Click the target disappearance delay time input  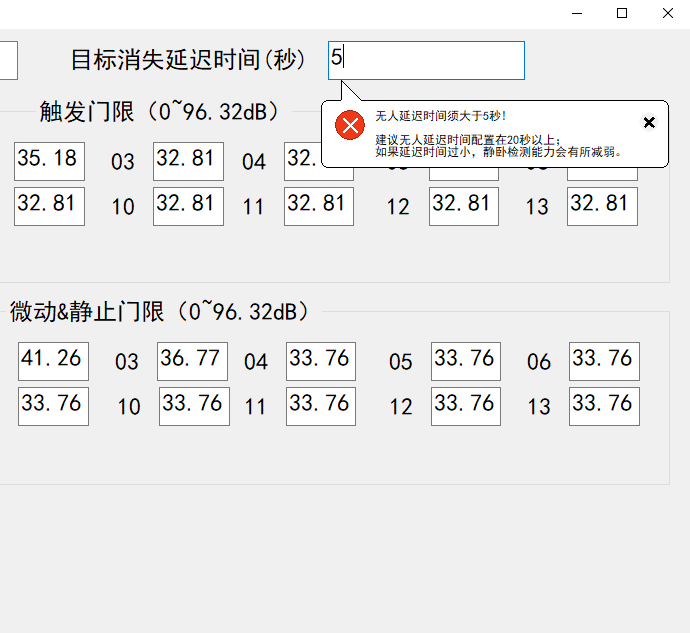(426, 60)
